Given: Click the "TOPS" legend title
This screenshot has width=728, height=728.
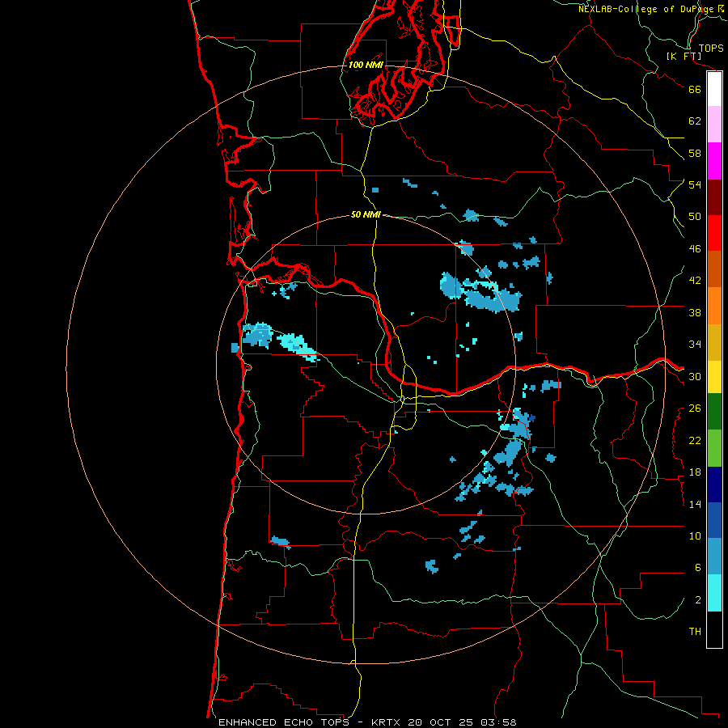Looking at the screenshot, I should tap(711, 49).
